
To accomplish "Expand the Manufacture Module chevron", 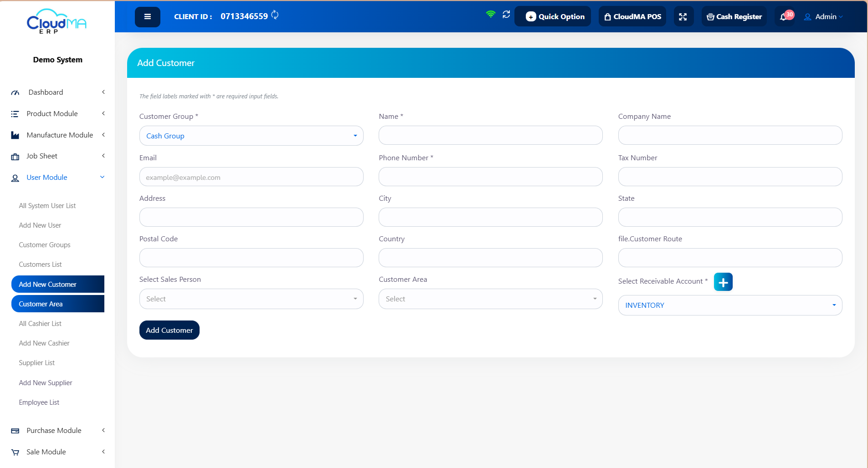I will 103,135.
